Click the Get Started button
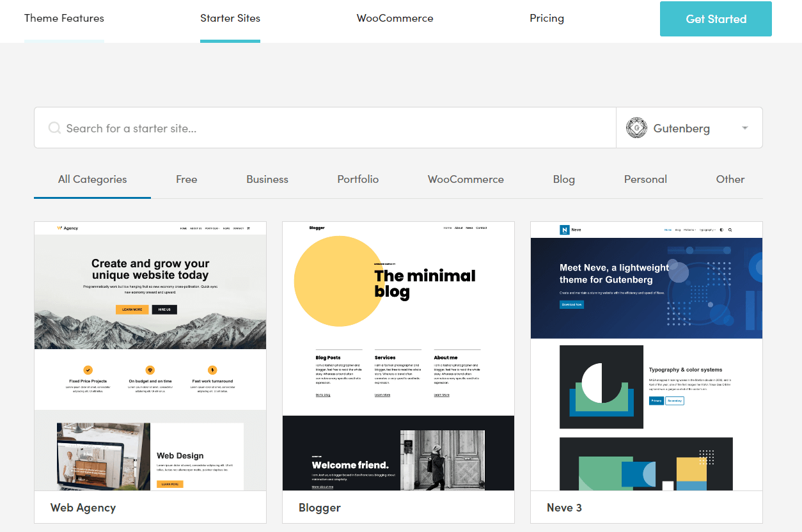802x532 pixels. (716, 19)
